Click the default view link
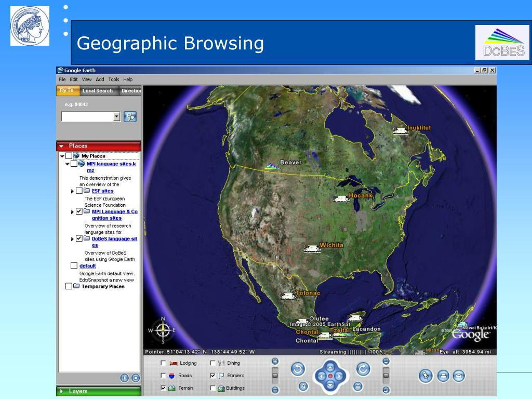The width and height of the screenshot is (532, 399). (x=87, y=265)
